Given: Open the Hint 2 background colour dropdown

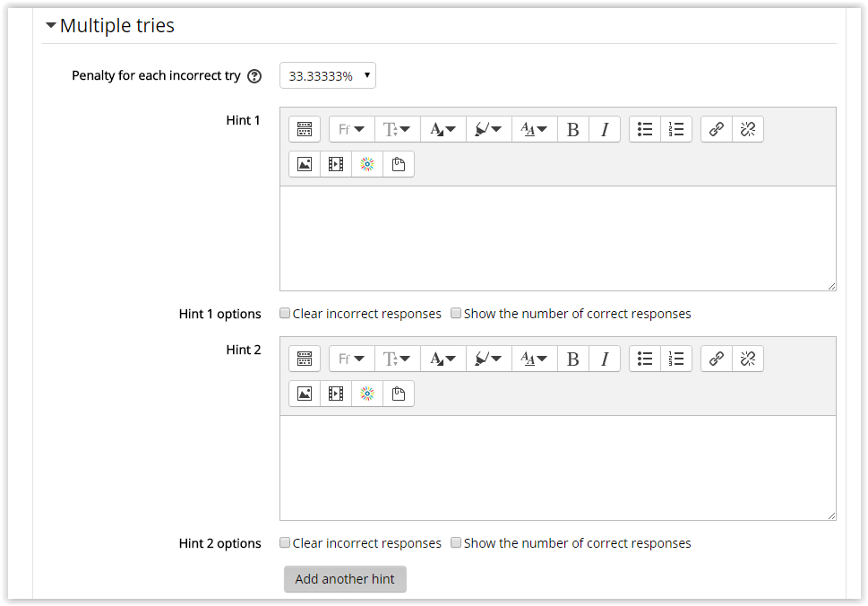Looking at the screenshot, I should click(489, 359).
